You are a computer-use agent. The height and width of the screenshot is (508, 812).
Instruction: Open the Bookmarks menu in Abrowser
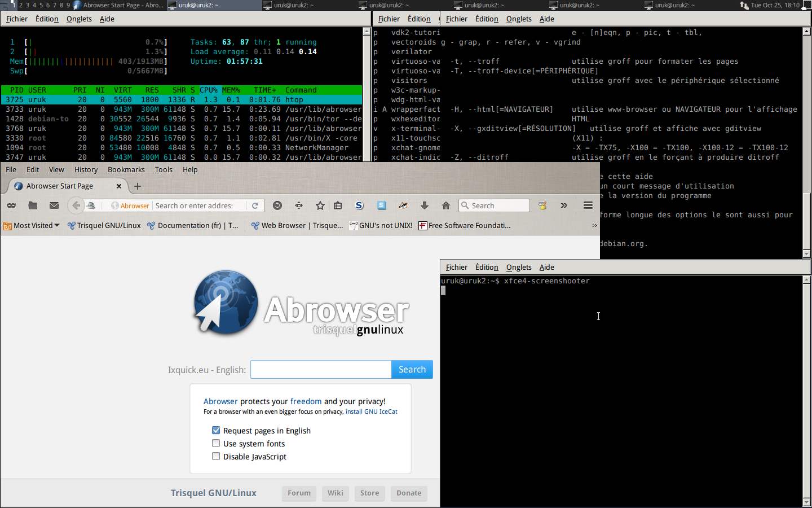pos(126,169)
